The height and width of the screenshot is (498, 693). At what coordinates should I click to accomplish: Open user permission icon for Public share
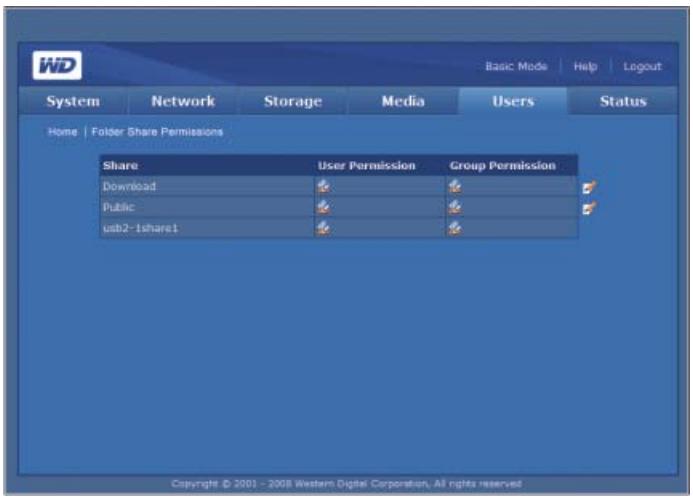pyautogui.click(x=324, y=207)
